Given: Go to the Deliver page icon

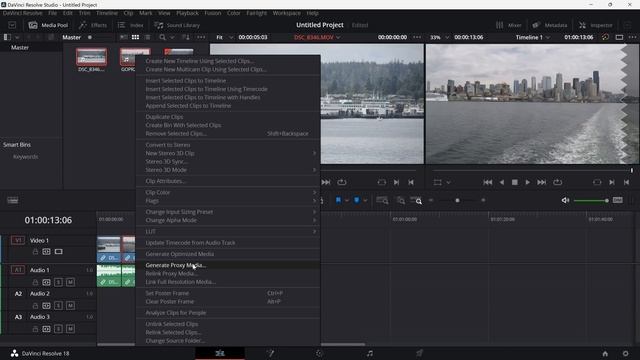Looking at the screenshot, I should 419,353.
